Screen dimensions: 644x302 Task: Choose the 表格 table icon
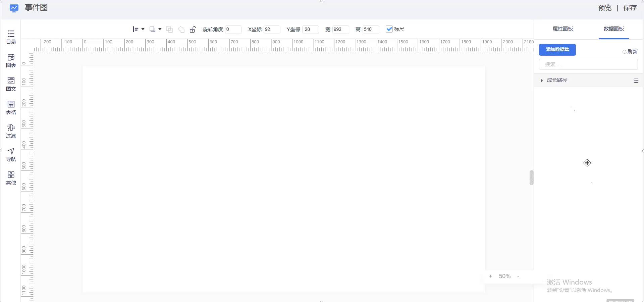pyautogui.click(x=11, y=107)
